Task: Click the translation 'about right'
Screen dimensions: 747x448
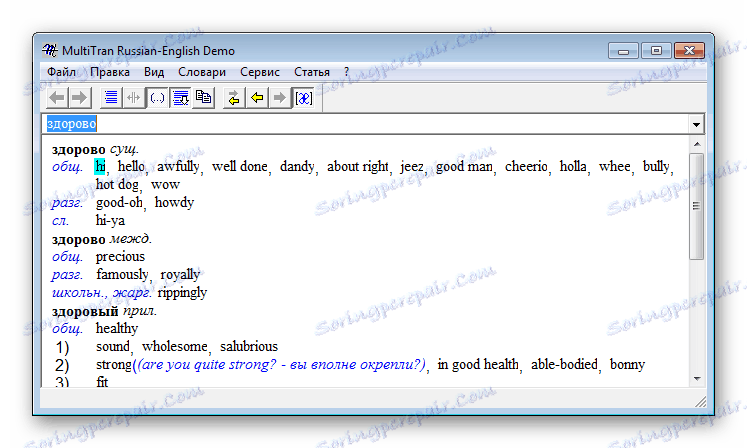Action: coord(358,166)
